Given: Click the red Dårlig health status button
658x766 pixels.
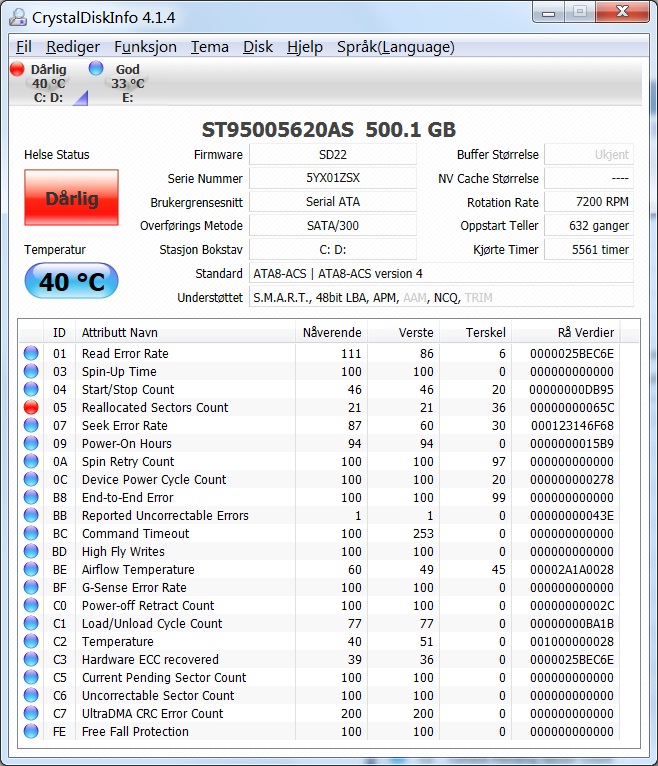Looking at the screenshot, I should (x=71, y=197).
